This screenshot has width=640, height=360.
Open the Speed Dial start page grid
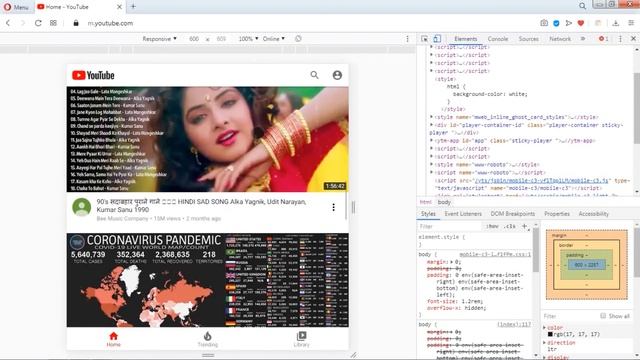tap(53, 23)
